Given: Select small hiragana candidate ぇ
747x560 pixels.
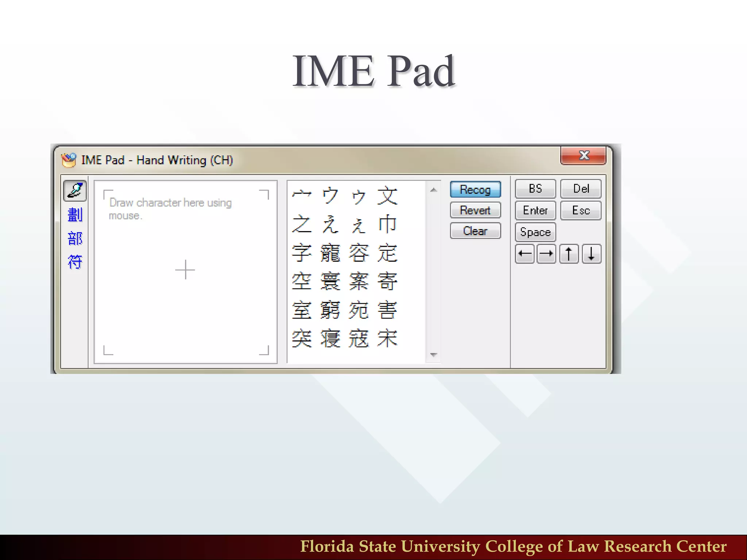Looking at the screenshot, I should tap(359, 225).
